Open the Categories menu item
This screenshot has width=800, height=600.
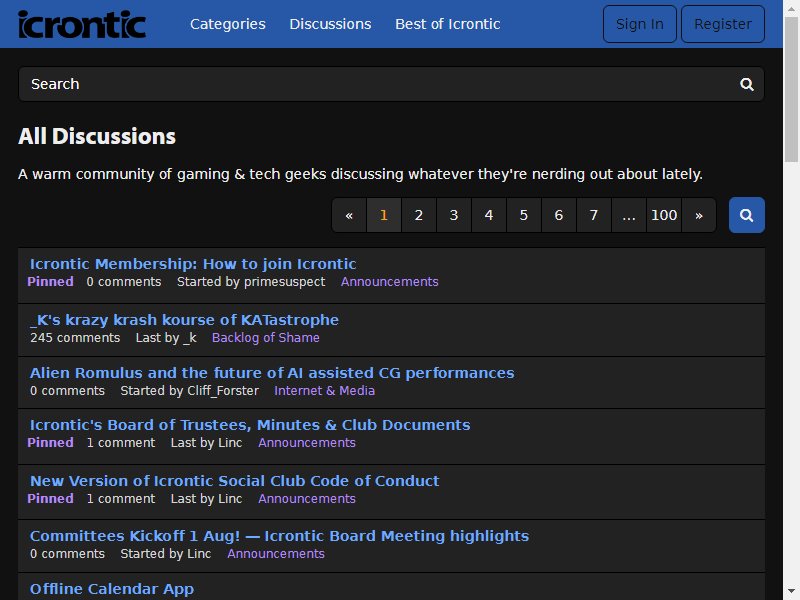(x=228, y=24)
